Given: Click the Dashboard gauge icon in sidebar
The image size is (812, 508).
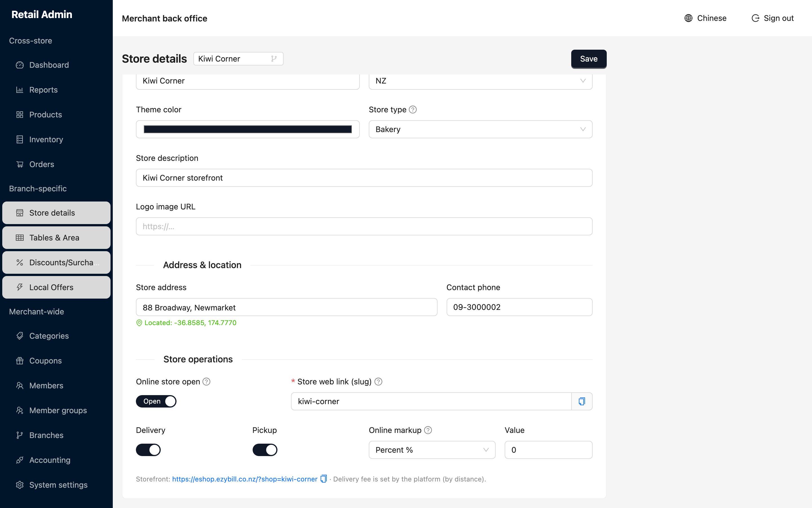Looking at the screenshot, I should click(x=20, y=65).
